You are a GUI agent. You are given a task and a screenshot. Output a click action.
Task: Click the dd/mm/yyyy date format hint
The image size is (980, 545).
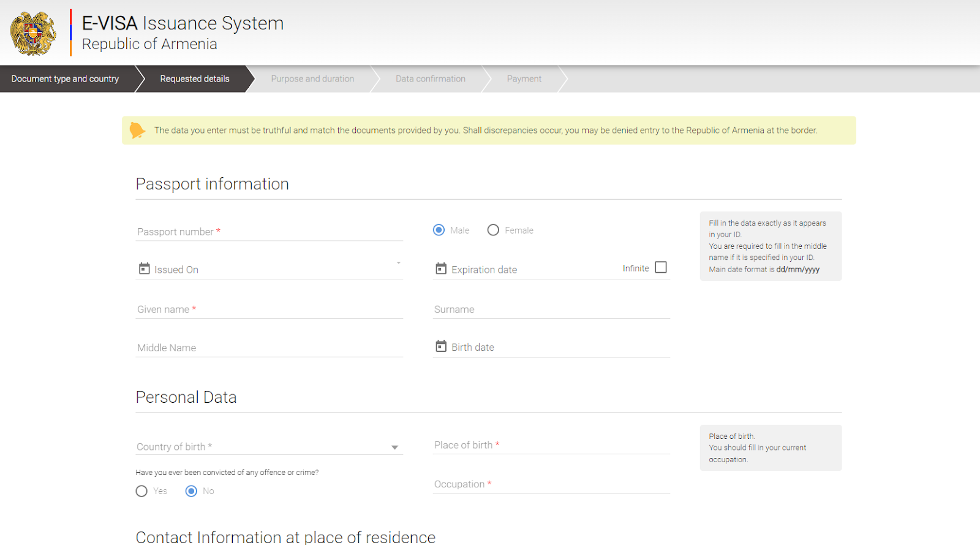798,269
